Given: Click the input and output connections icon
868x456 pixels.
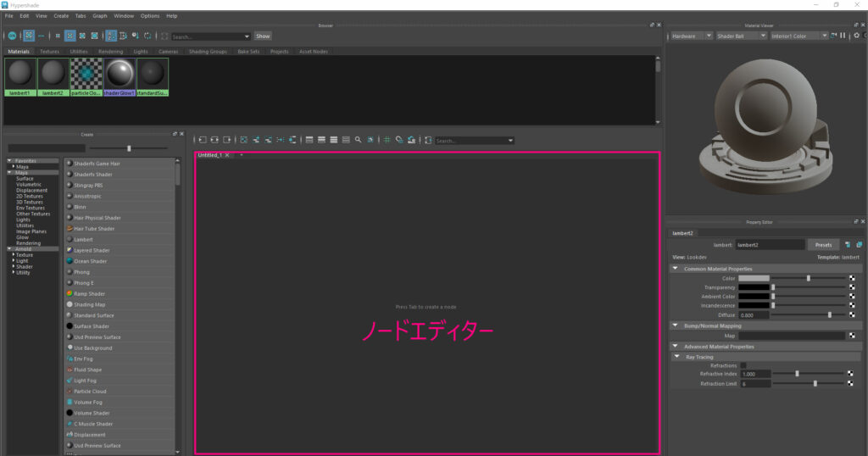Looking at the screenshot, I should pos(214,140).
